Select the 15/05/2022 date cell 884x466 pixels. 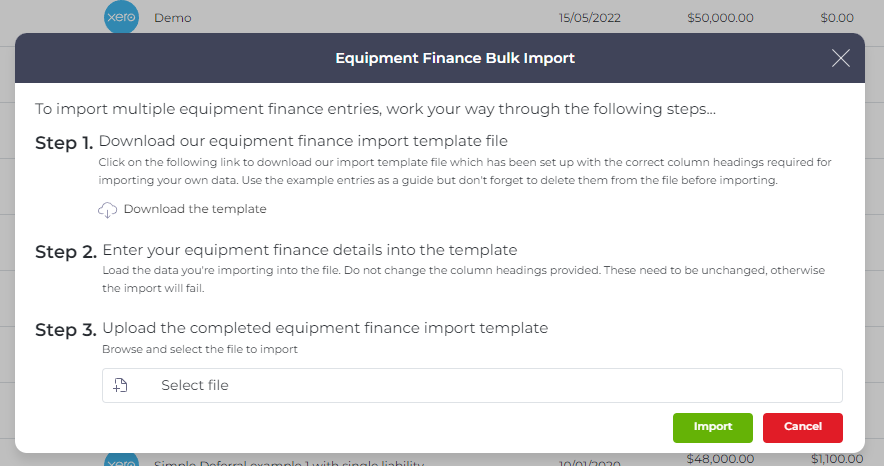590,18
